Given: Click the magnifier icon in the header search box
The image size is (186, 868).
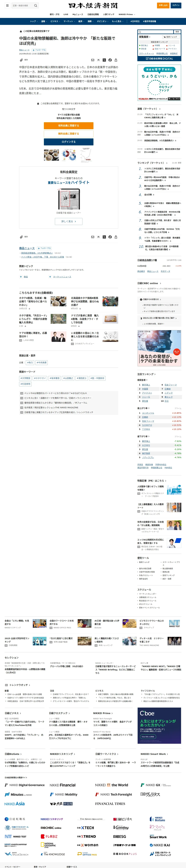Looking at the screenshot, I should point(35,5).
